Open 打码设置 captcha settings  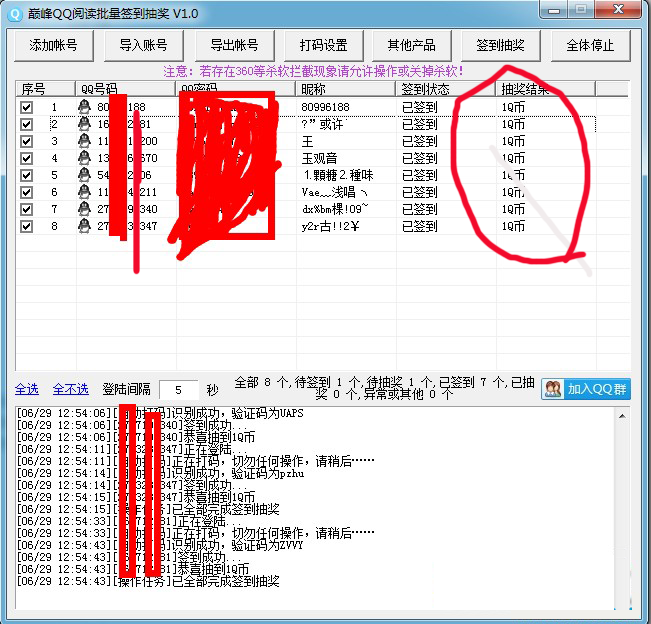pyautogui.click(x=323, y=45)
